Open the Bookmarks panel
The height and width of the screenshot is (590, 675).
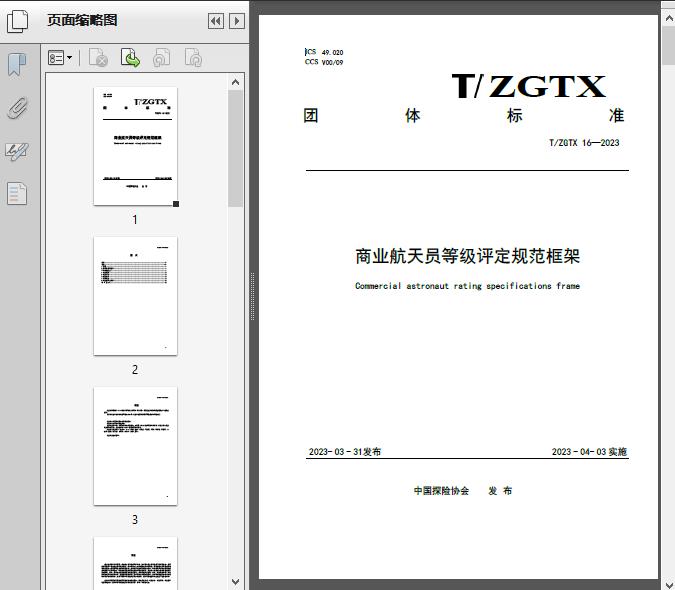(17, 65)
